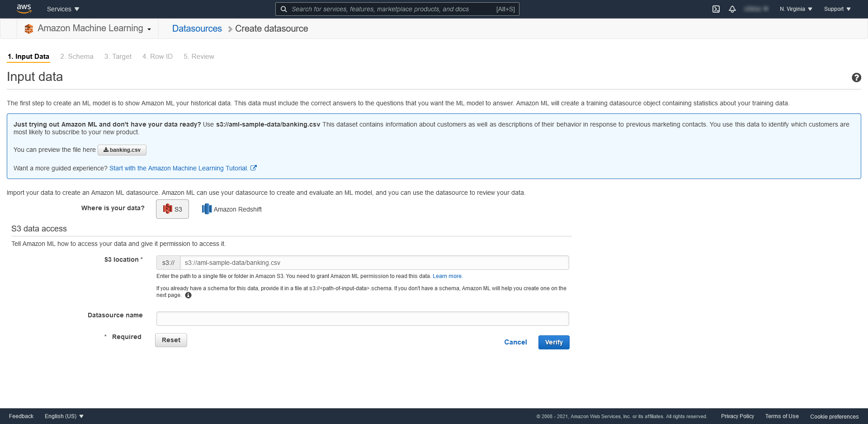
Task: Click the Amazon Machine Learning cube icon
Action: click(x=29, y=29)
